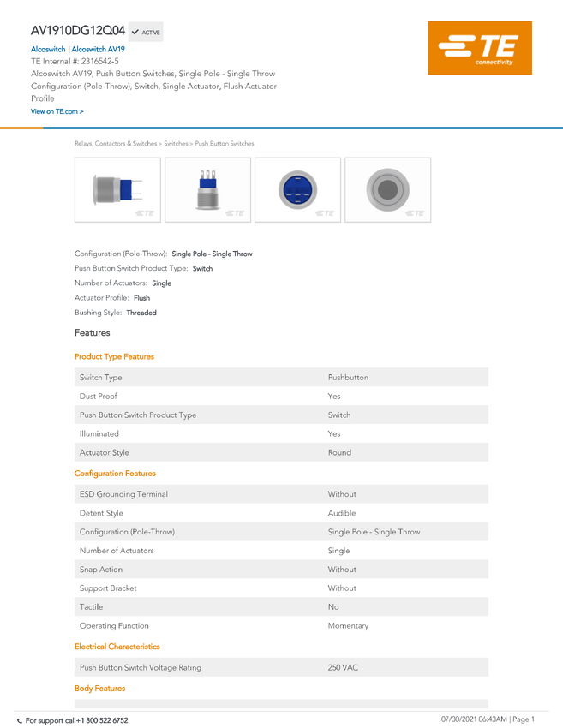
Task: Open the blue rear-view switch thumbnail
Action: coord(297,190)
